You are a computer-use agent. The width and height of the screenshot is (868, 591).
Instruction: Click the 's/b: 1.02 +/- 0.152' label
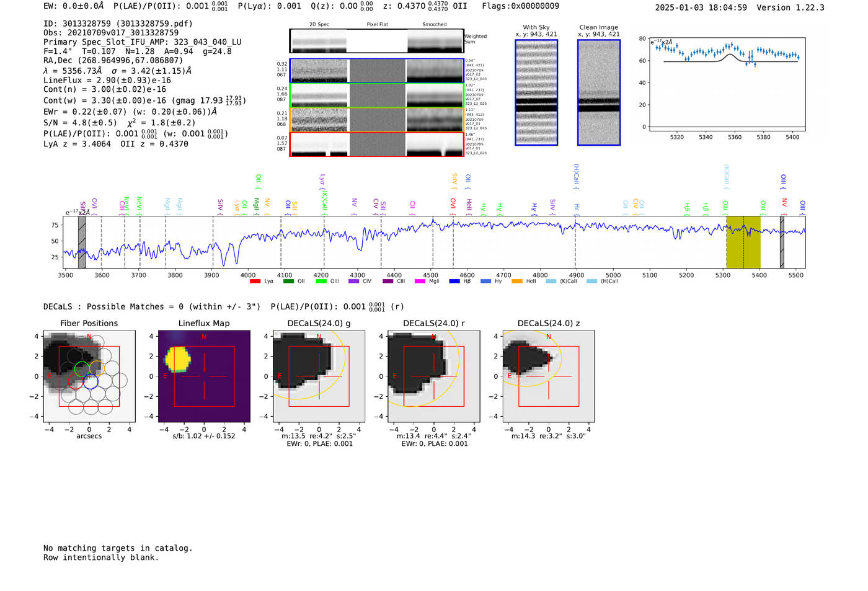click(x=204, y=436)
